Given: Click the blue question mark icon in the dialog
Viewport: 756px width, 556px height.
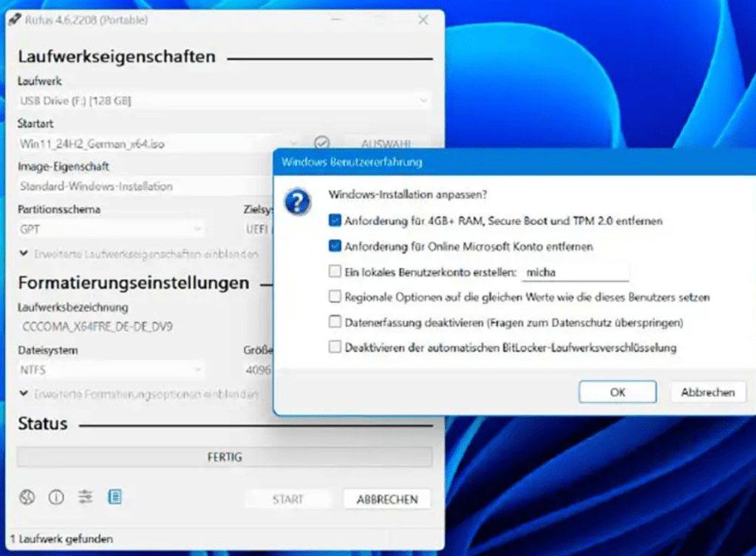Looking at the screenshot, I should tap(296, 200).
